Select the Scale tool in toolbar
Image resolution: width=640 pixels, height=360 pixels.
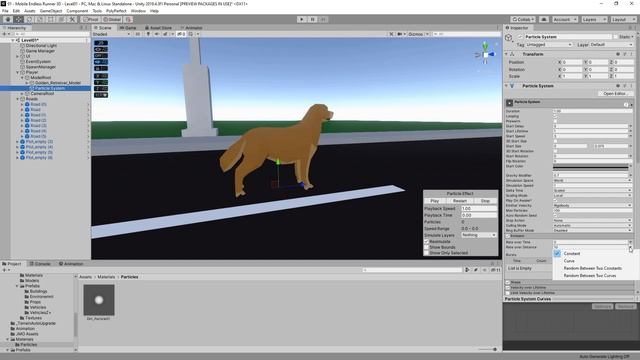40,19
